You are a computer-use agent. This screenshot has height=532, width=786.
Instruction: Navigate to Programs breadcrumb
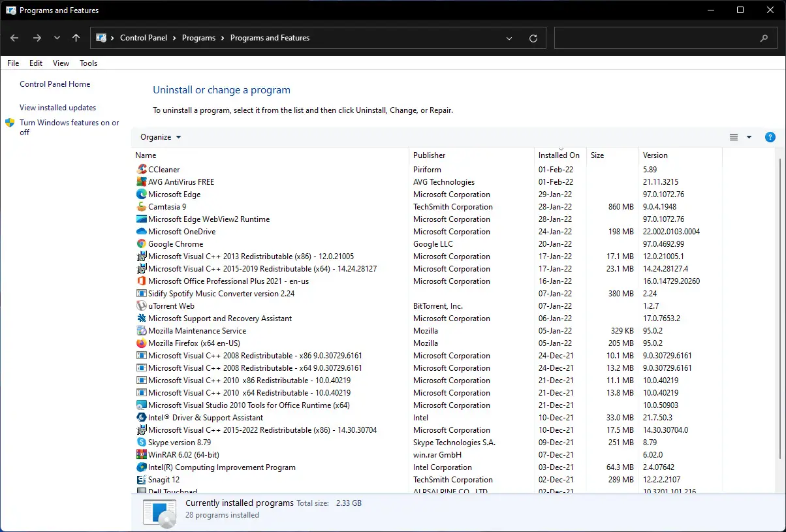(x=198, y=39)
